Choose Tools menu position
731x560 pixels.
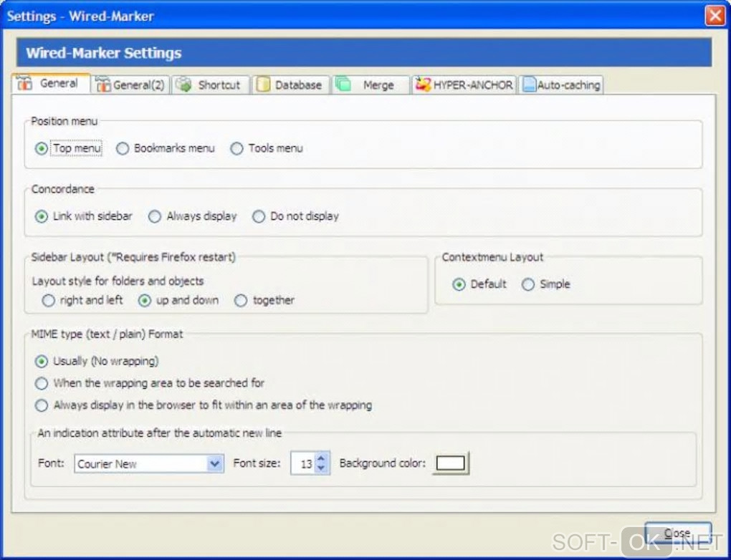(x=267, y=148)
